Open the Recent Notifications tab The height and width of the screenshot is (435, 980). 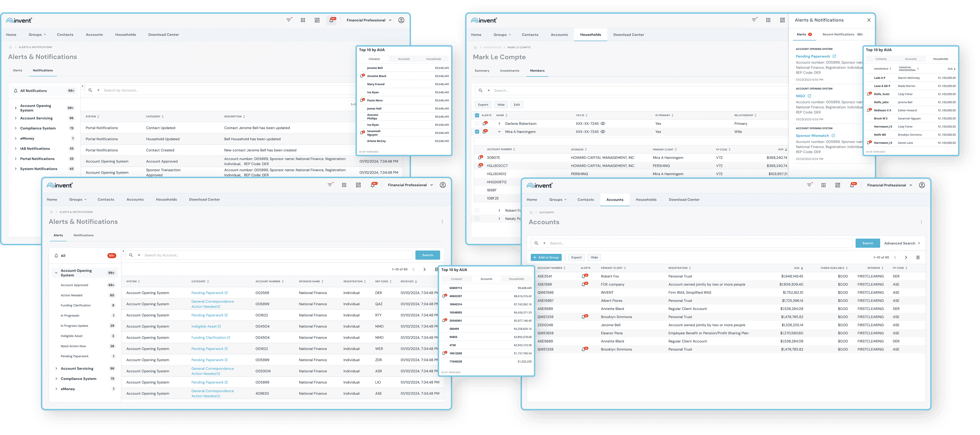[838, 35]
